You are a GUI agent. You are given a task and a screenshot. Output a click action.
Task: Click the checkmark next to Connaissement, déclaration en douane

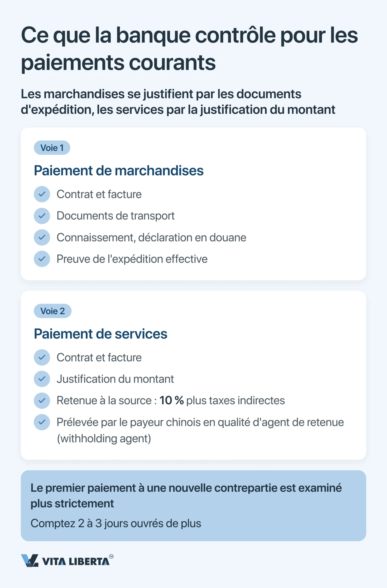click(42, 237)
